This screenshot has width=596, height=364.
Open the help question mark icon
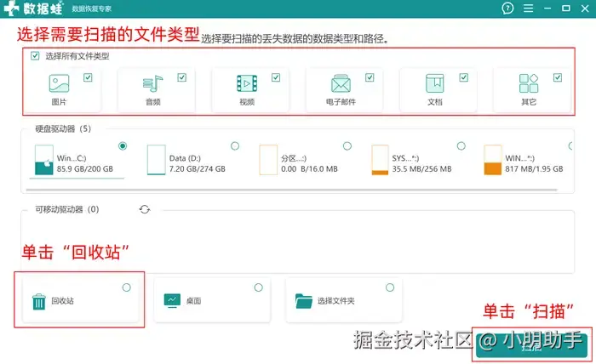click(507, 8)
